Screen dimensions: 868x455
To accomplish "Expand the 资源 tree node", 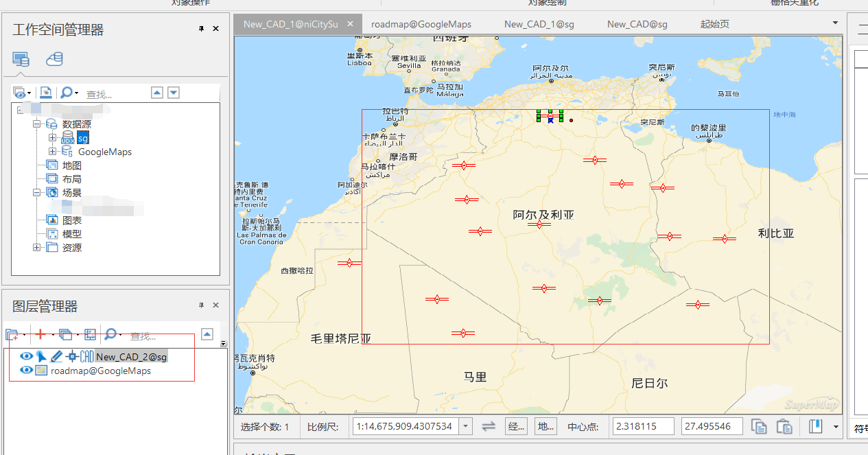I will click(x=36, y=248).
